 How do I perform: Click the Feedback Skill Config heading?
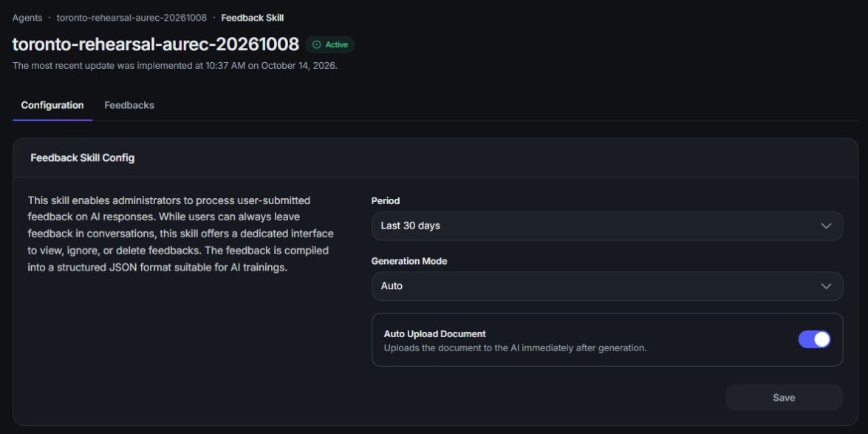tap(83, 158)
